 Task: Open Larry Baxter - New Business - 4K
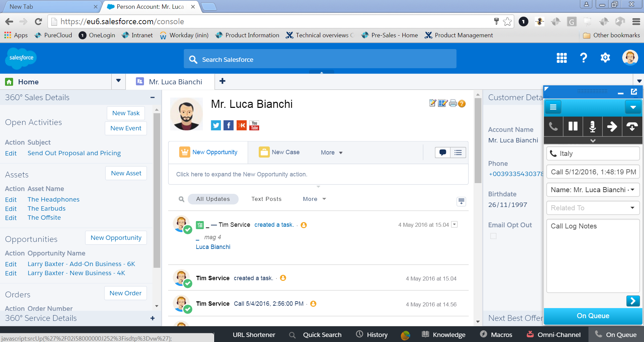point(76,273)
